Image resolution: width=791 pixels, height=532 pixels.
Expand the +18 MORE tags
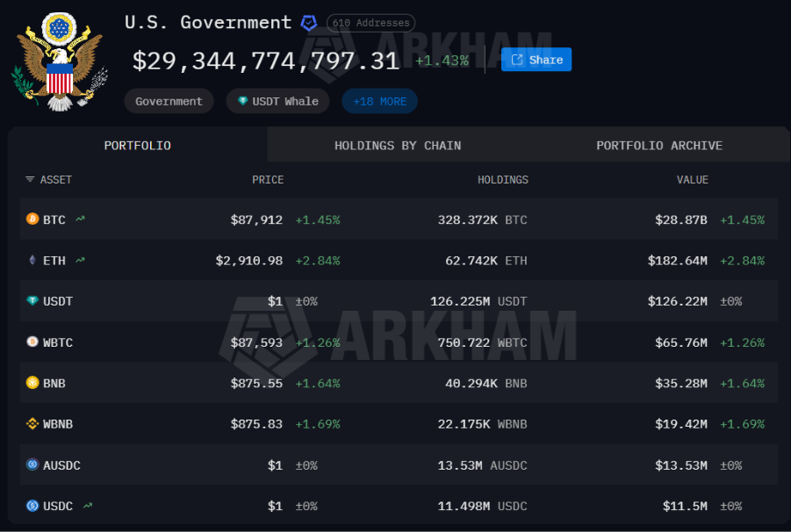(x=379, y=101)
